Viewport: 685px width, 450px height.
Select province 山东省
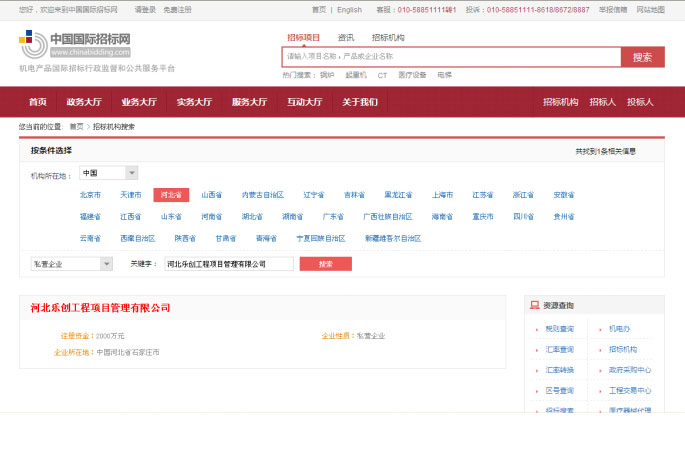[x=171, y=217]
